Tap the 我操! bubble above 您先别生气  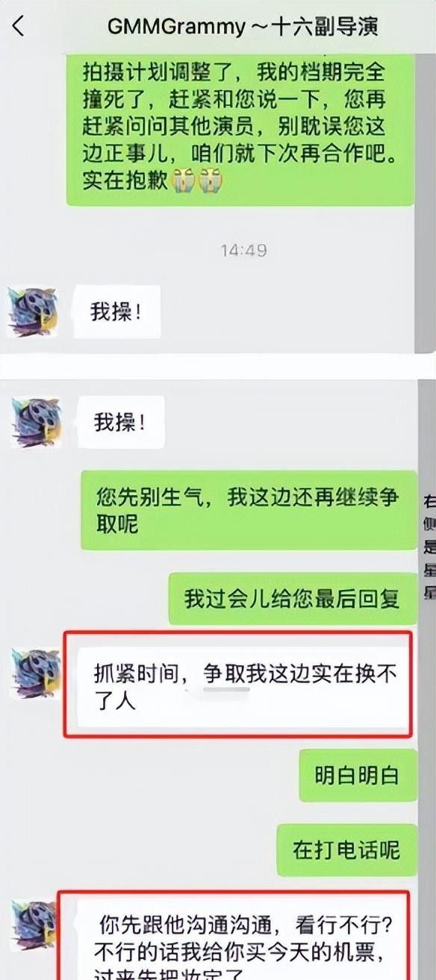[119, 423]
